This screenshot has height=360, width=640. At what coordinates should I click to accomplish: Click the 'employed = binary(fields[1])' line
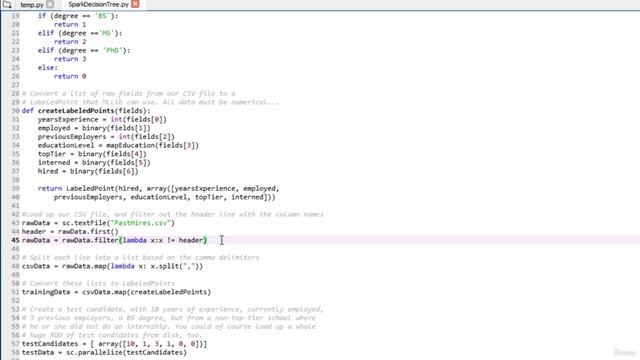point(94,128)
